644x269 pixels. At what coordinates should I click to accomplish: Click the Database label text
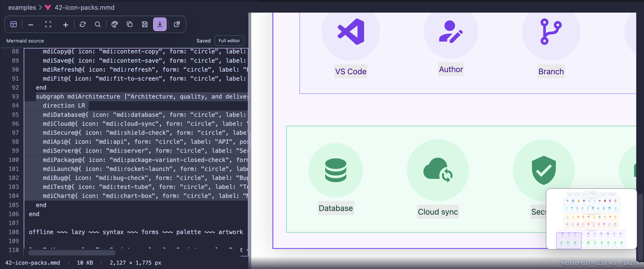click(x=336, y=208)
